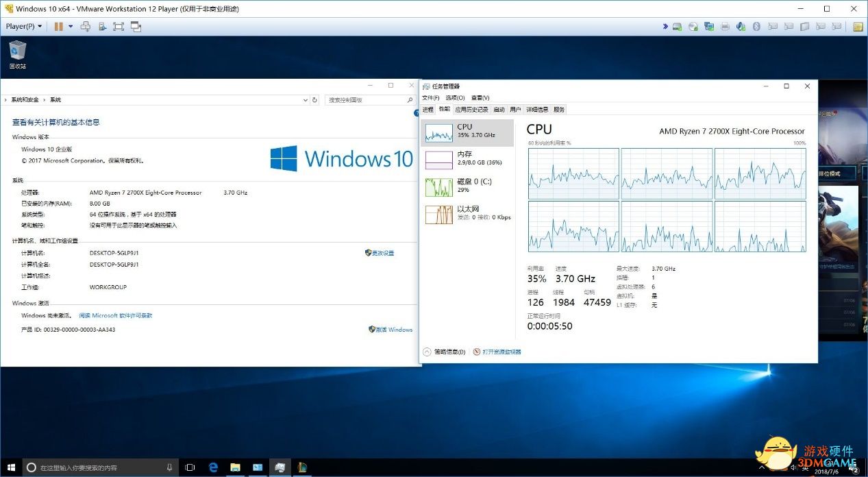
Task: Expand the power options arrow beside pause
Action: click(70, 27)
